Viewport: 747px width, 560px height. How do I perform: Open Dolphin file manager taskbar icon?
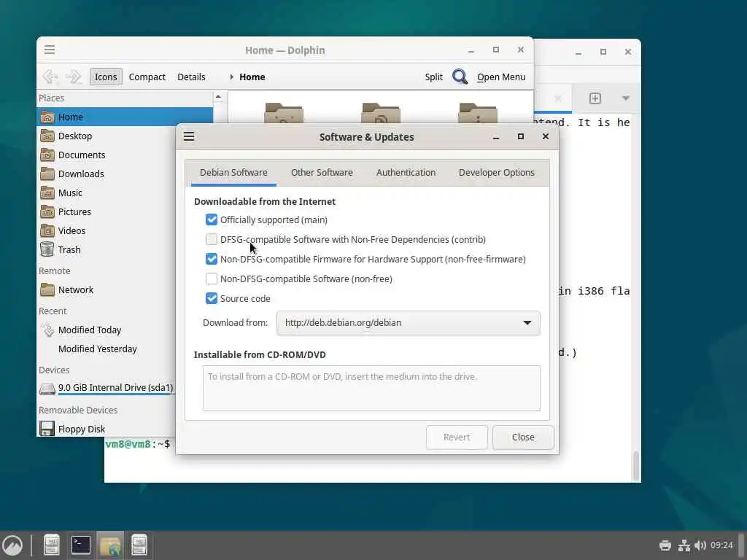110,545
